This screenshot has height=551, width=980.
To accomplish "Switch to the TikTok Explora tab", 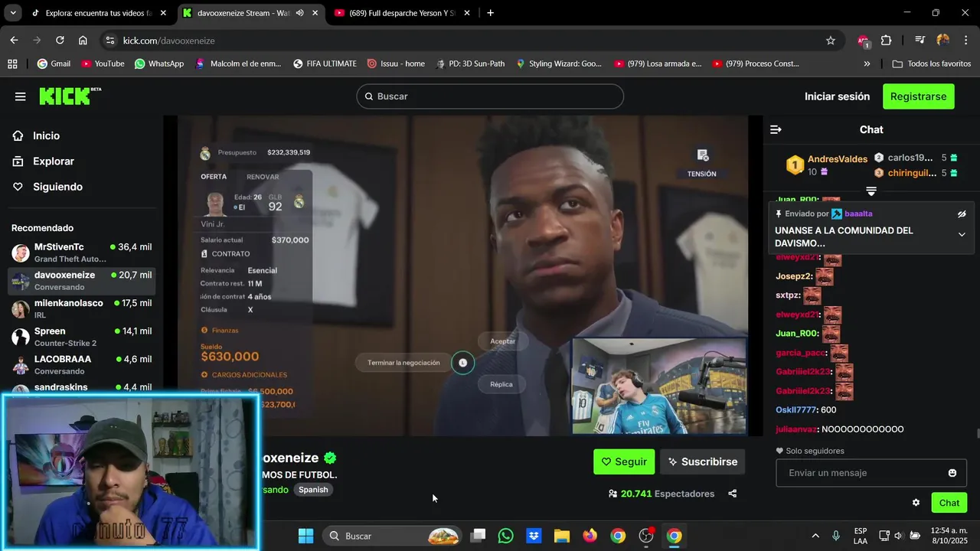I will 99,13.
